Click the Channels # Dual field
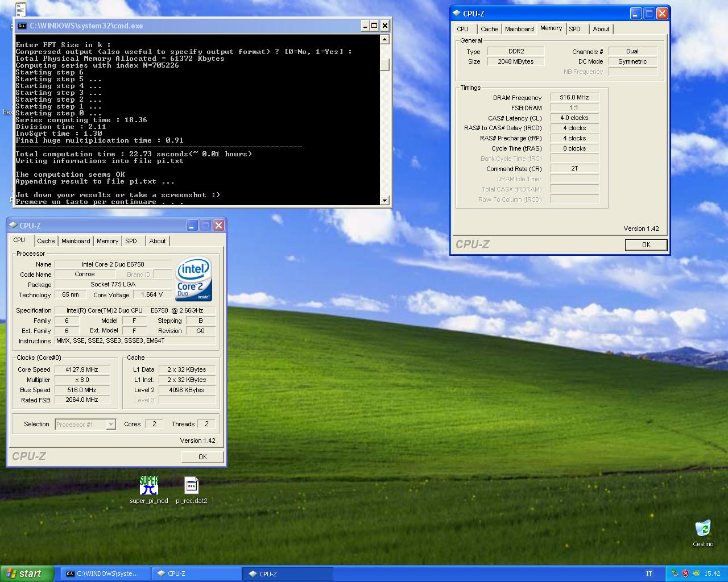 click(x=632, y=51)
